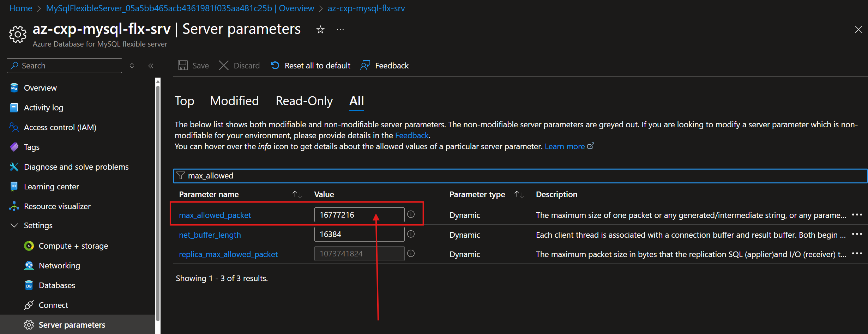The height and width of the screenshot is (334, 868).
Task: Open Connect in the sidebar
Action: click(x=53, y=305)
